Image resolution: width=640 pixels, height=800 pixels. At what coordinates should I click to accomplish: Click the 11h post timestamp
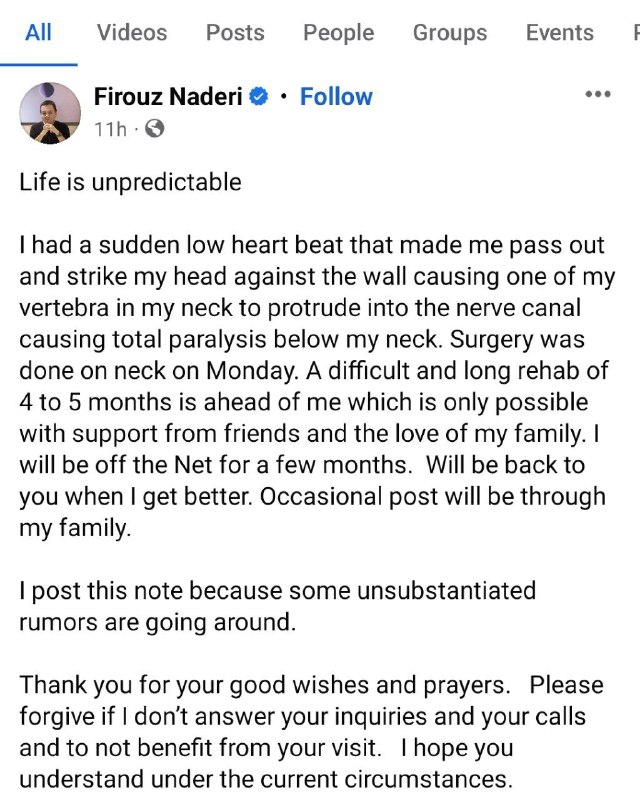(x=110, y=129)
